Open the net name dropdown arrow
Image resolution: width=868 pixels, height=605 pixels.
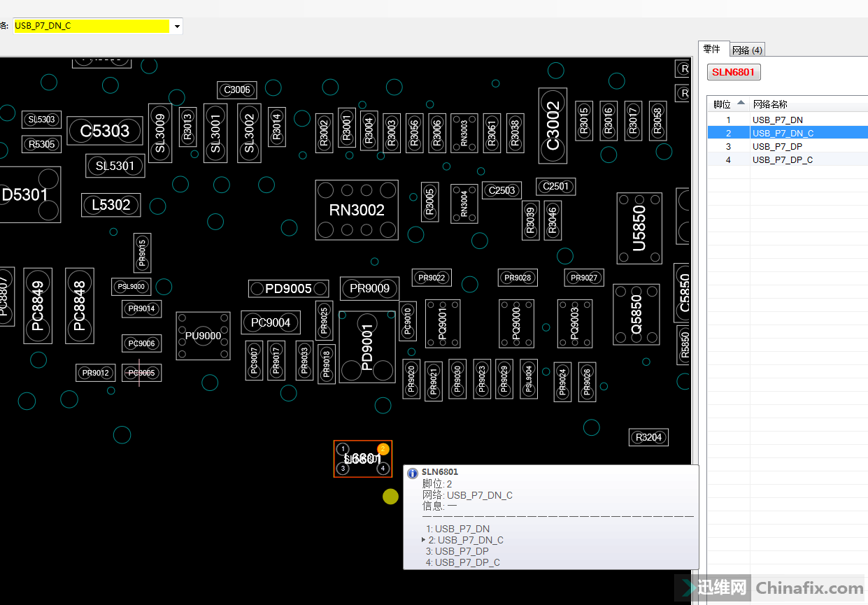(176, 27)
